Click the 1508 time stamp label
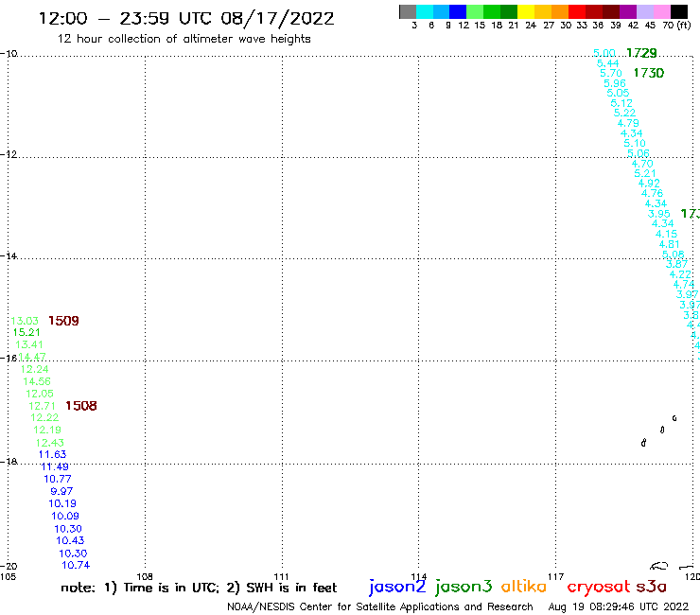The height and width of the screenshot is (615, 700). (80, 406)
